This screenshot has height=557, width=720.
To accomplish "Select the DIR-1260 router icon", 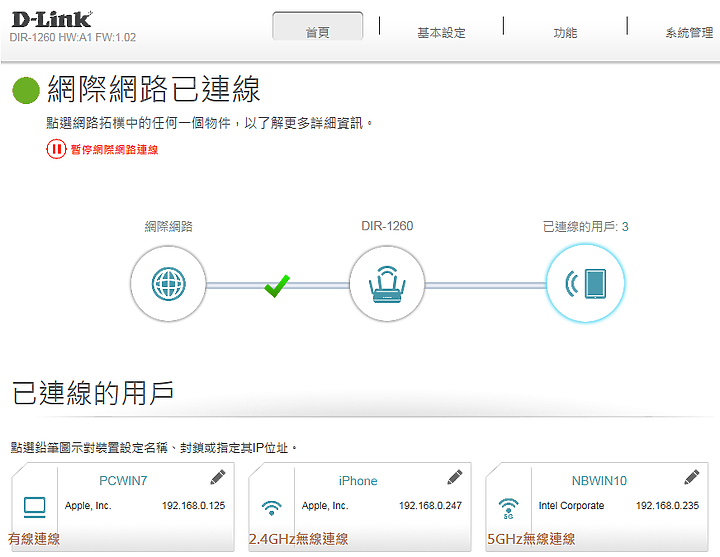I will [387, 284].
